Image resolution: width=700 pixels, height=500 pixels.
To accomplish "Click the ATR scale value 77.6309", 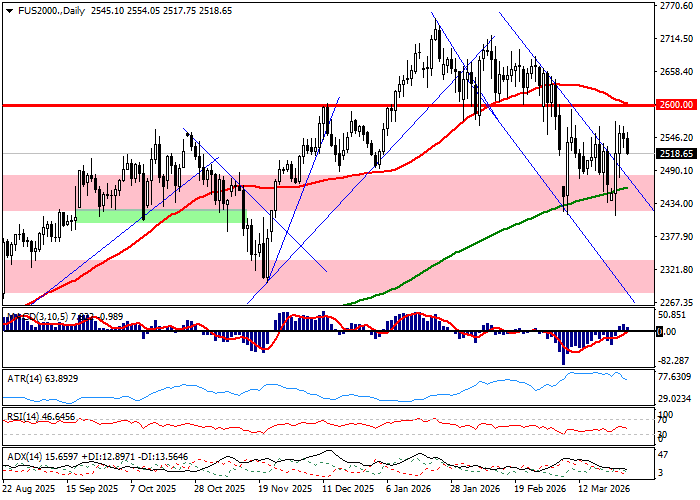I will tap(676, 376).
